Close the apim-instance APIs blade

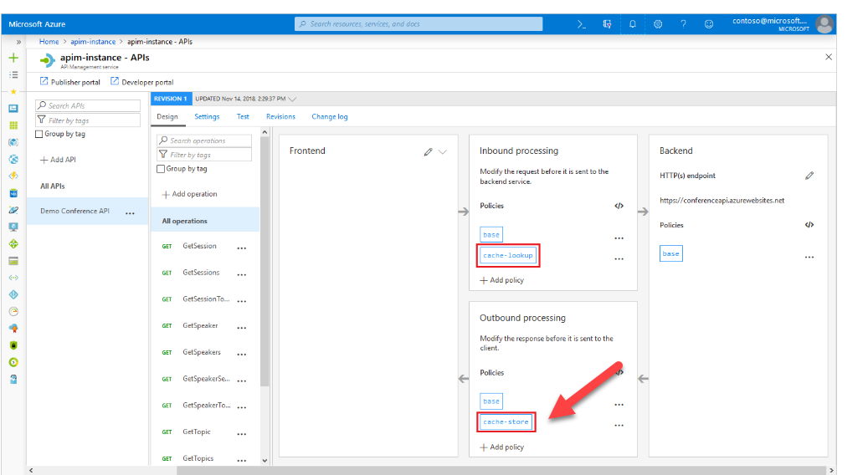(x=828, y=57)
